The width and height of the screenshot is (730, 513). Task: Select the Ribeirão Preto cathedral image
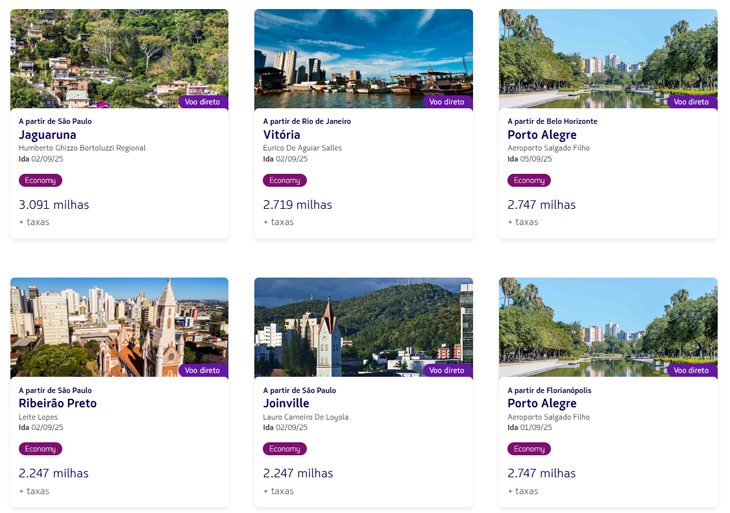119,327
